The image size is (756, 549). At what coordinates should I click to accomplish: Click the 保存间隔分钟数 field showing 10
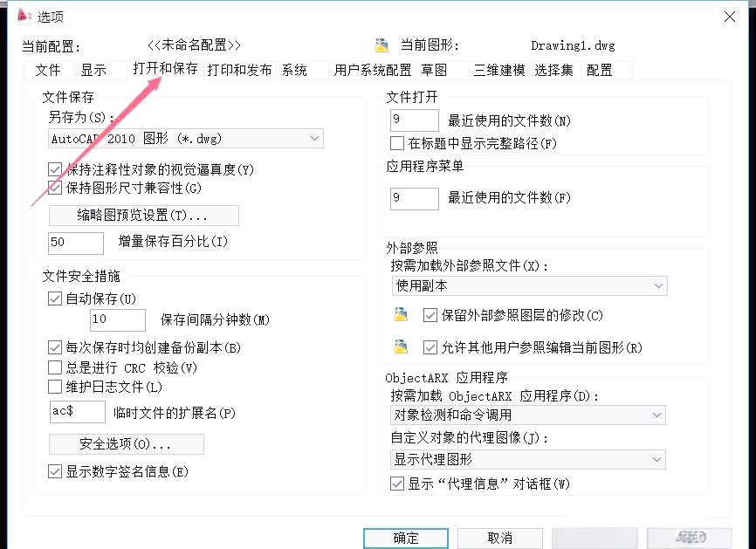tap(118, 319)
